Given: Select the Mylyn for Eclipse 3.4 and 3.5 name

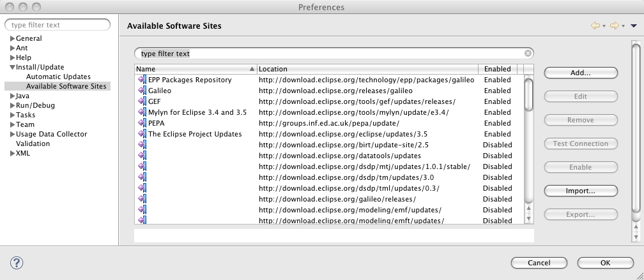Looking at the screenshot, I should click(x=197, y=112).
